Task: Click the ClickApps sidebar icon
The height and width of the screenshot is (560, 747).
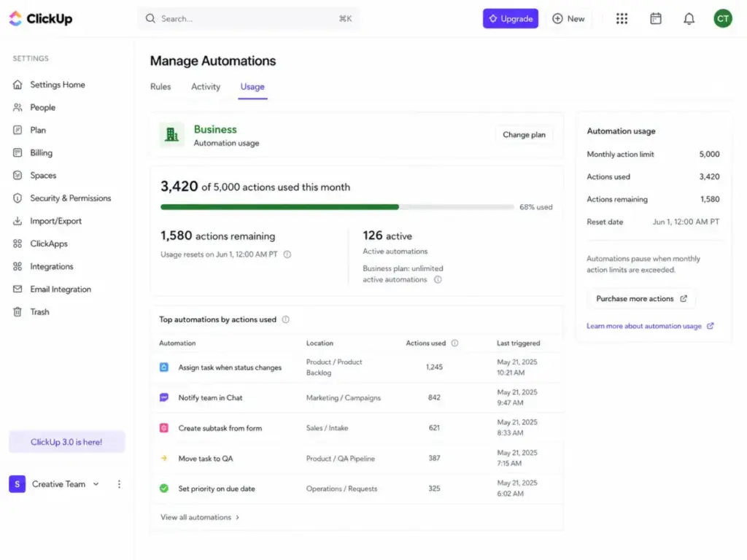Action: [x=18, y=244]
